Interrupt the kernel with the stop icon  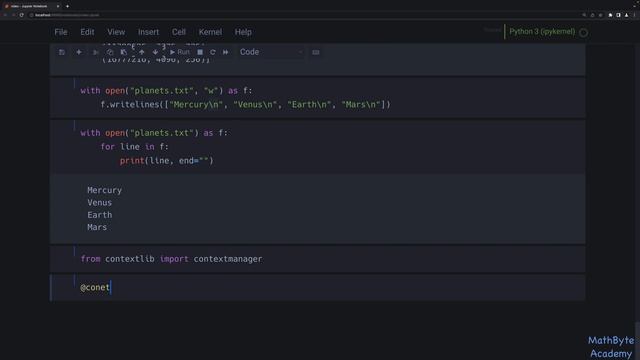tap(200, 52)
